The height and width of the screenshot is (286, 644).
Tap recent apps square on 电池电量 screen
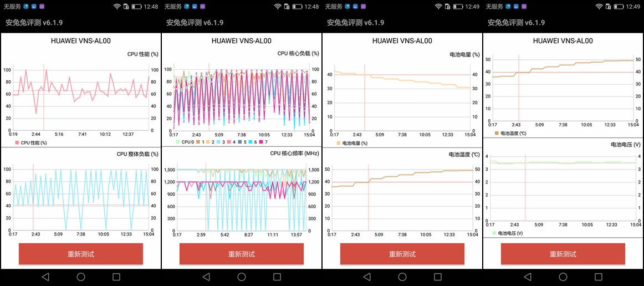click(438, 277)
